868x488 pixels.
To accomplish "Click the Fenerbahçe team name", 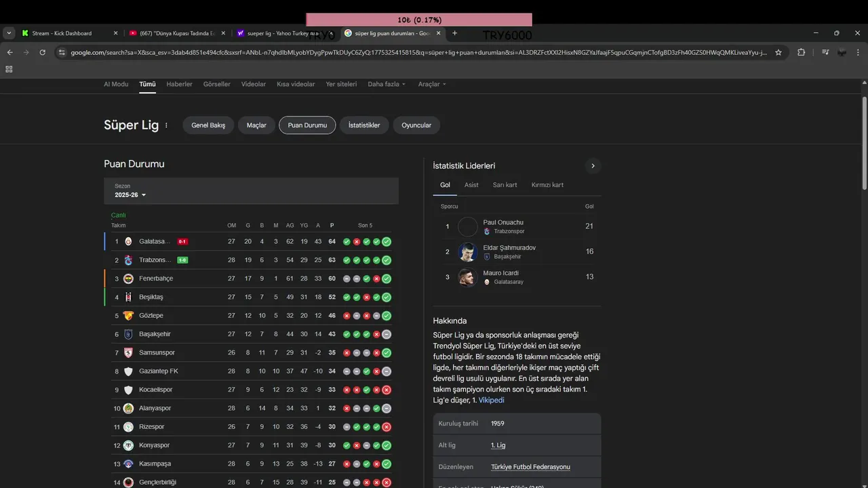I will pyautogui.click(x=156, y=279).
